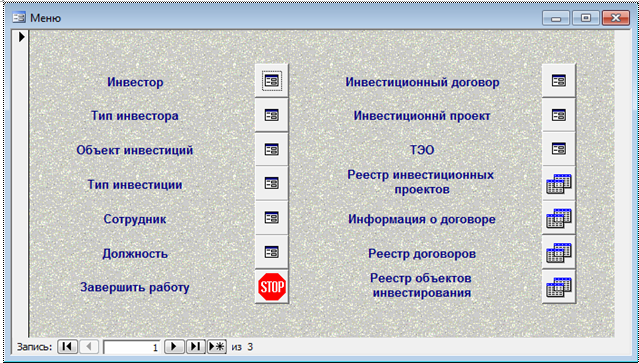This screenshot has height=363, width=639.
Task: Open the Инвестиционный договор form button
Action: click(x=559, y=80)
